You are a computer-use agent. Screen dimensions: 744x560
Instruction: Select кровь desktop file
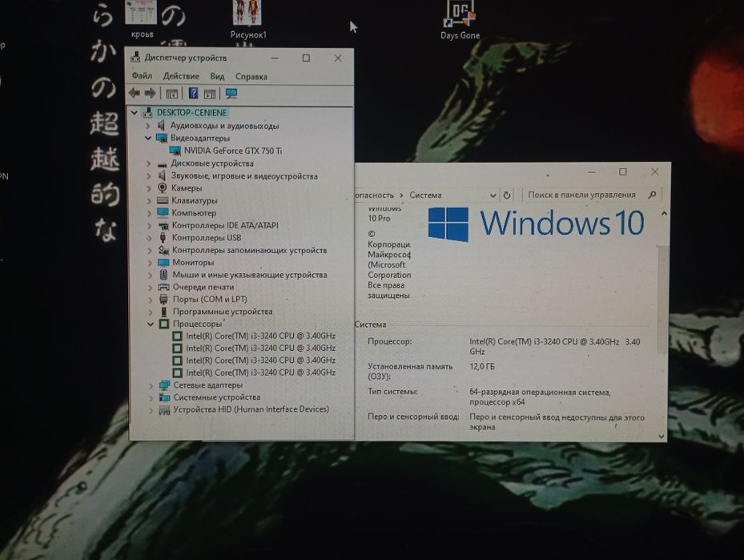pyautogui.click(x=142, y=19)
